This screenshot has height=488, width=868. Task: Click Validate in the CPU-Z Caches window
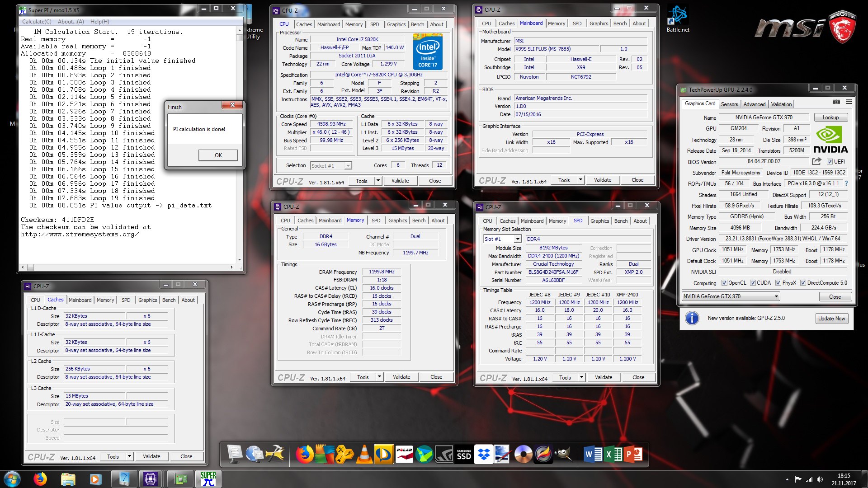click(x=151, y=456)
